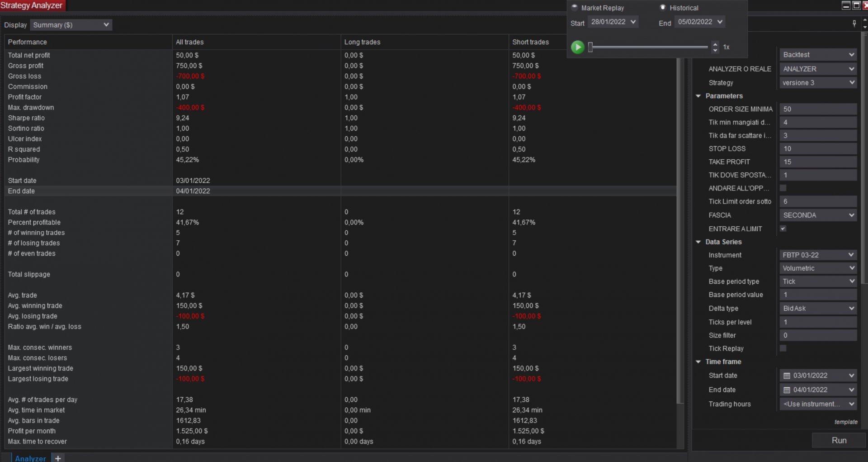The height and width of the screenshot is (462, 868).
Task: Open the Instrument FBTP 03-22 dropdown
Action: (818, 255)
